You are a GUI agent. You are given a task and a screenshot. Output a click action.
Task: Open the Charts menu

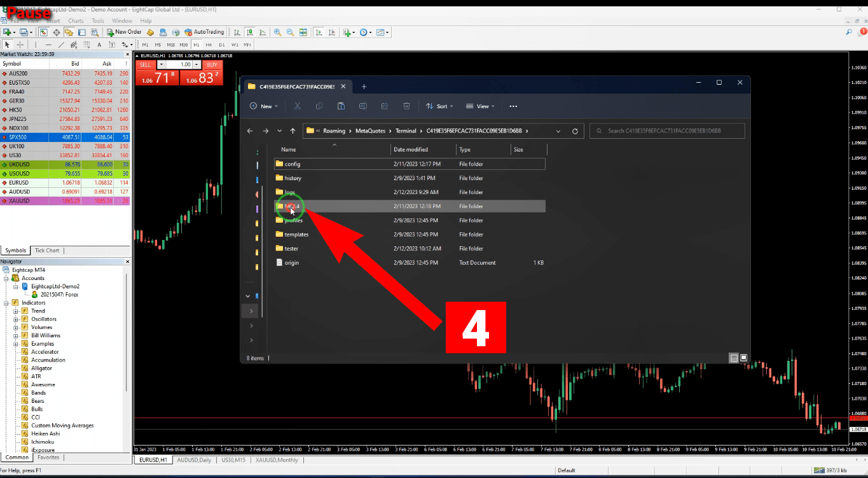click(x=76, y=21)
